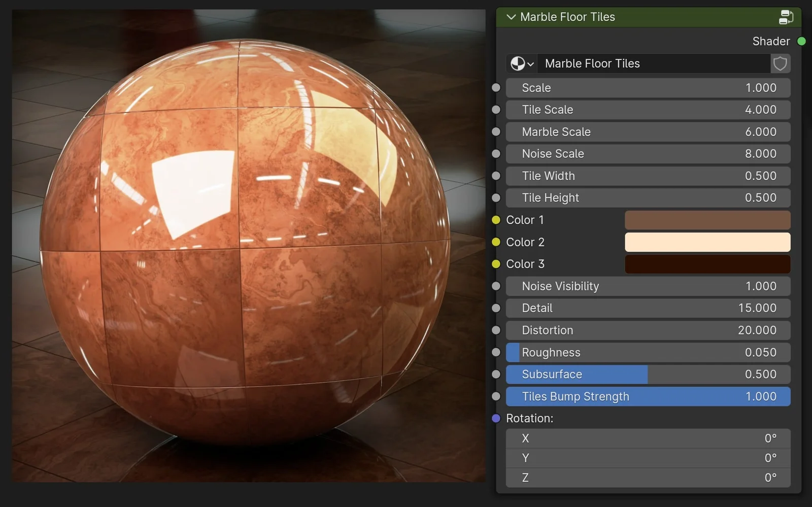Click the socket beside Noise Visibility
The height and width of the screenshot is (507, 812).
point(496,286)
